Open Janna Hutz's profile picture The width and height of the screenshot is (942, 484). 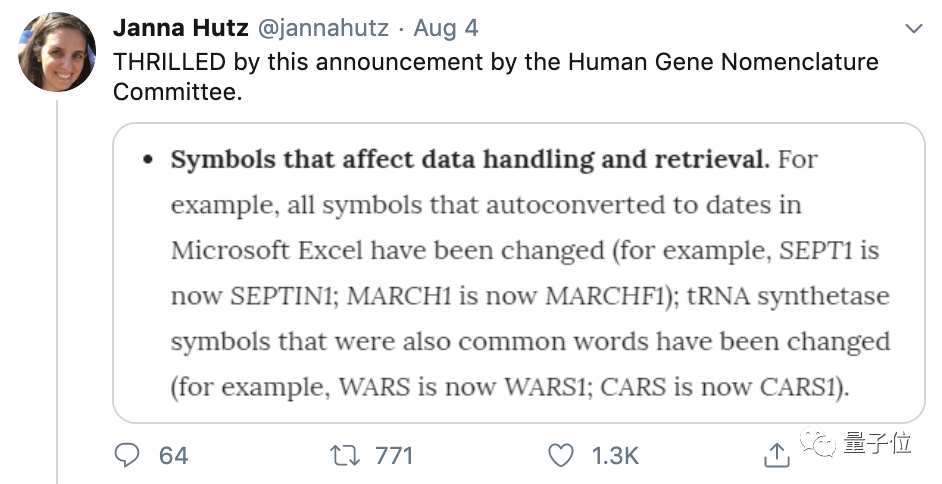coord(57,52)
